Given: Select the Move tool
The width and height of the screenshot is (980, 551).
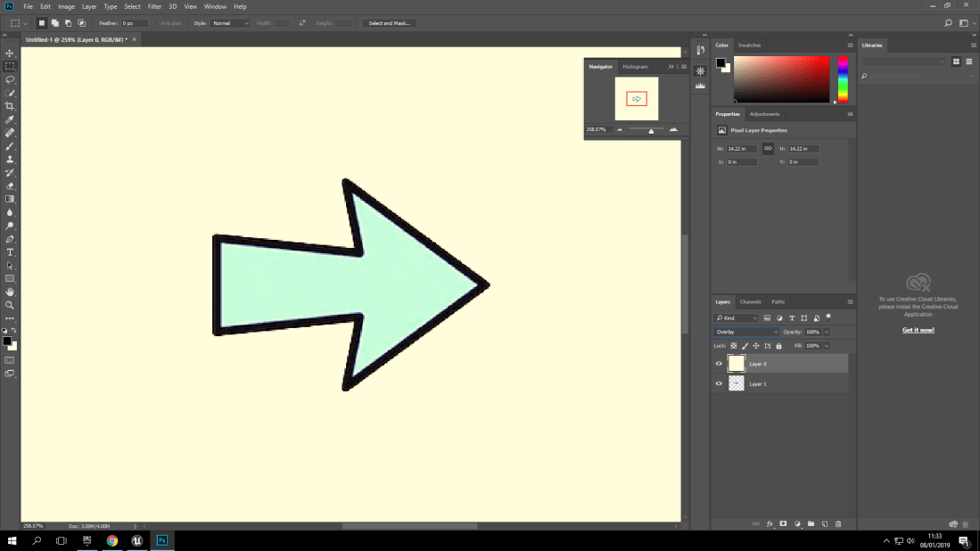Looking at the screenshot, I should coord(11,53).
